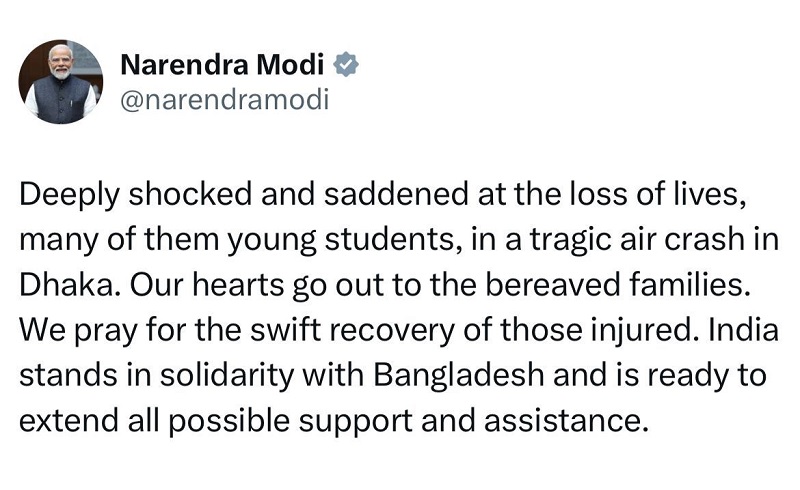Click the word hearts in the tweet

pos(238,285)
